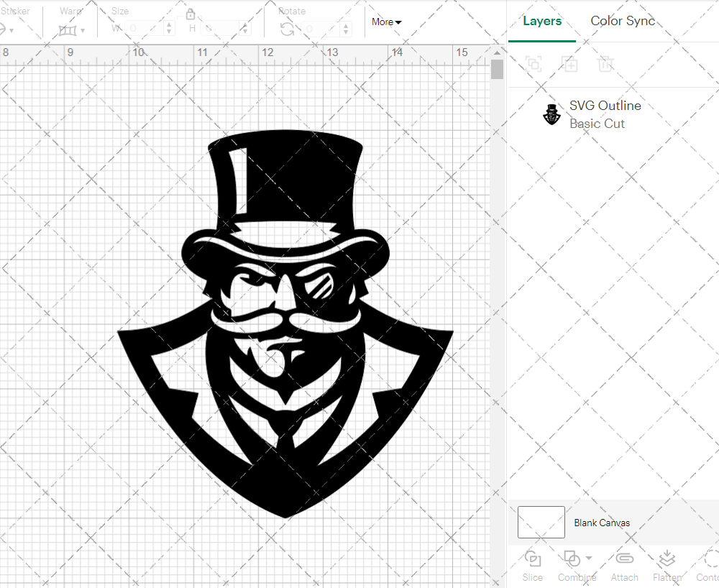Click the Group layers icon
Viewport: 719px width, 588px height.
pyautogui.click(x=533, y=64)
